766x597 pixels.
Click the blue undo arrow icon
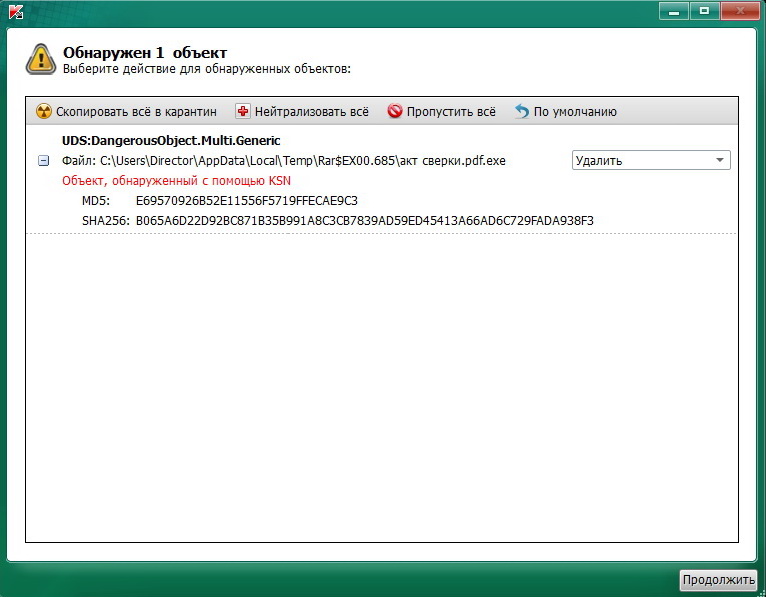[522, 111]
